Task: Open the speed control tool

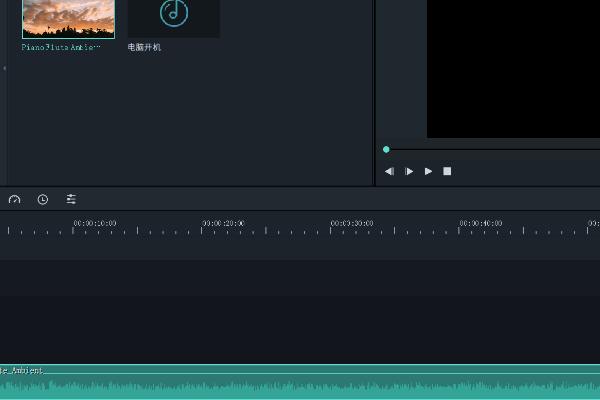Action: click(x=15, y=199)
